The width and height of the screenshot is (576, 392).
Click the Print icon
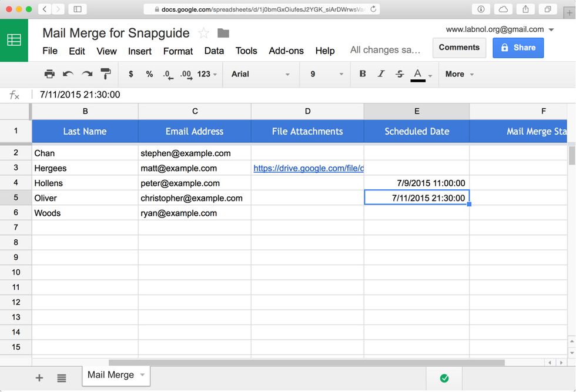click(49, 73)
